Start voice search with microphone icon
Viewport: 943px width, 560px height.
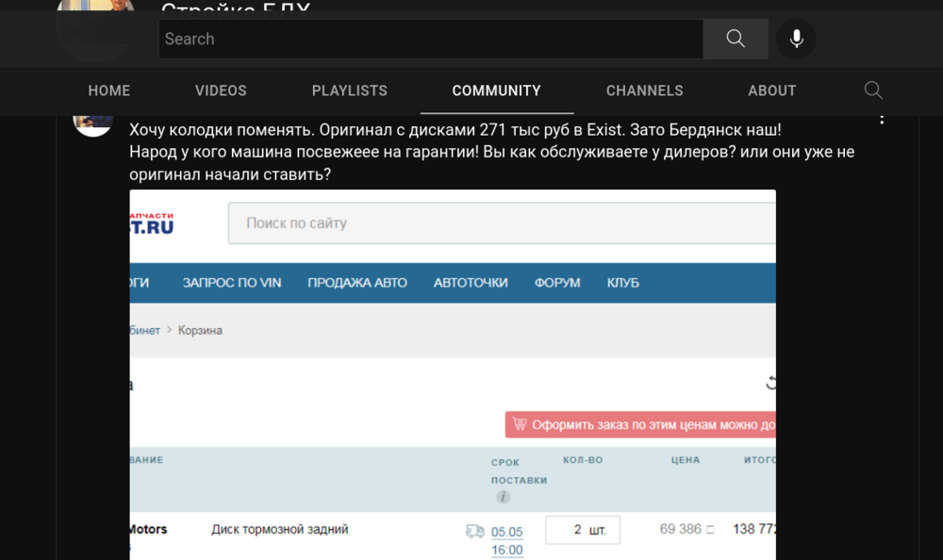click(796, 39)
